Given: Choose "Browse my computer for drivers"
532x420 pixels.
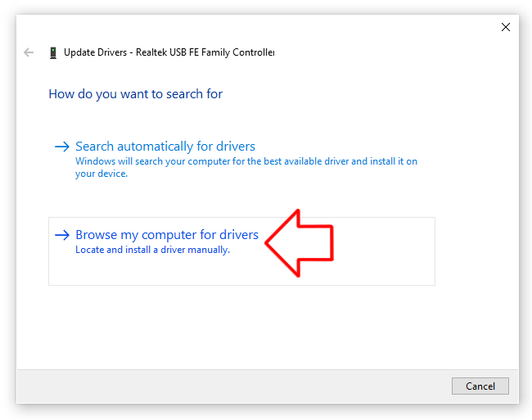Looking at the screenshot, I should (x=167, y=235).
